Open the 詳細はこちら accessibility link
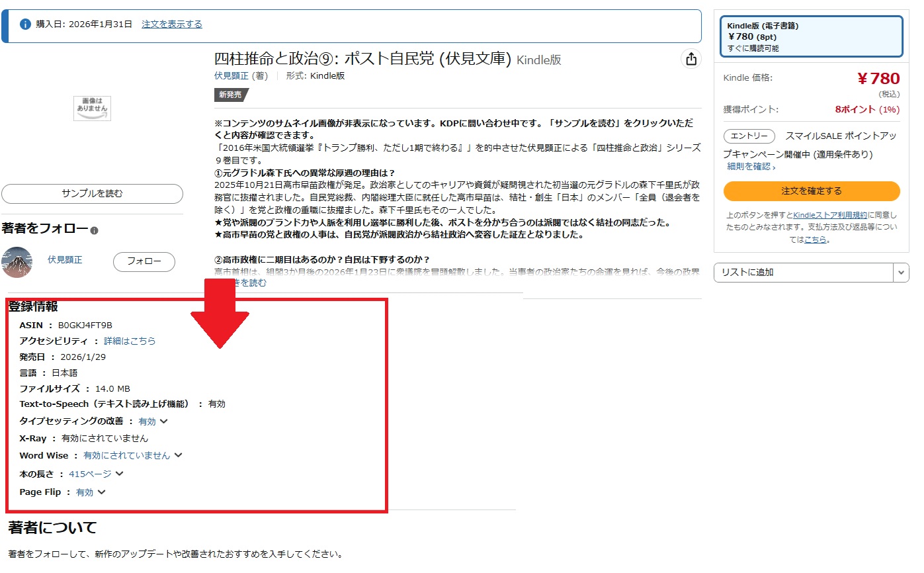The width and height of the screenshot is (924, 573). 130,341
